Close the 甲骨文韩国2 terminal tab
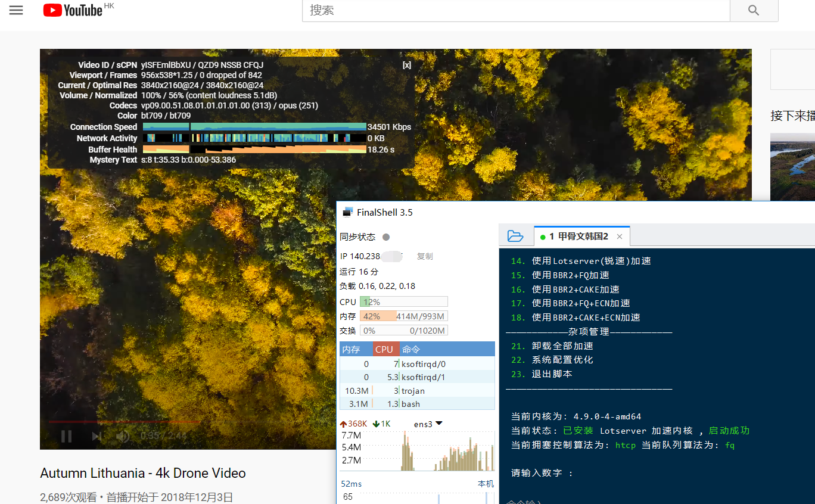This screenshot has width=815, height=504. coord(620,237)
